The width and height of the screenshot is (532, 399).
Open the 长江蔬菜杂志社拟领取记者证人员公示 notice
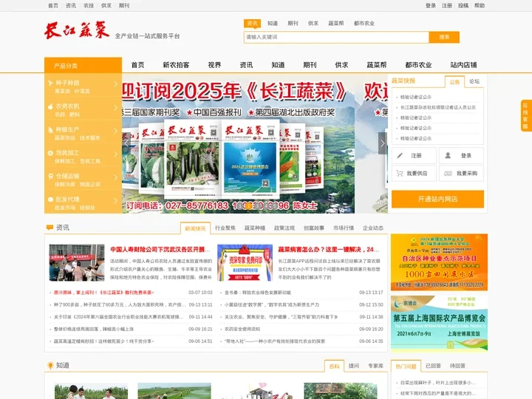point(437,107)
